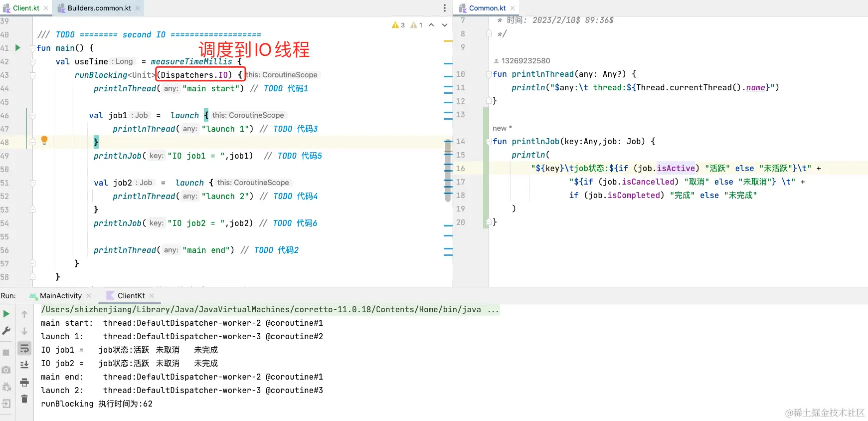Viewport: 868px width, 421px height.
Task: Click the 'new *' hint above printlnJob
Action: point(502,128)
